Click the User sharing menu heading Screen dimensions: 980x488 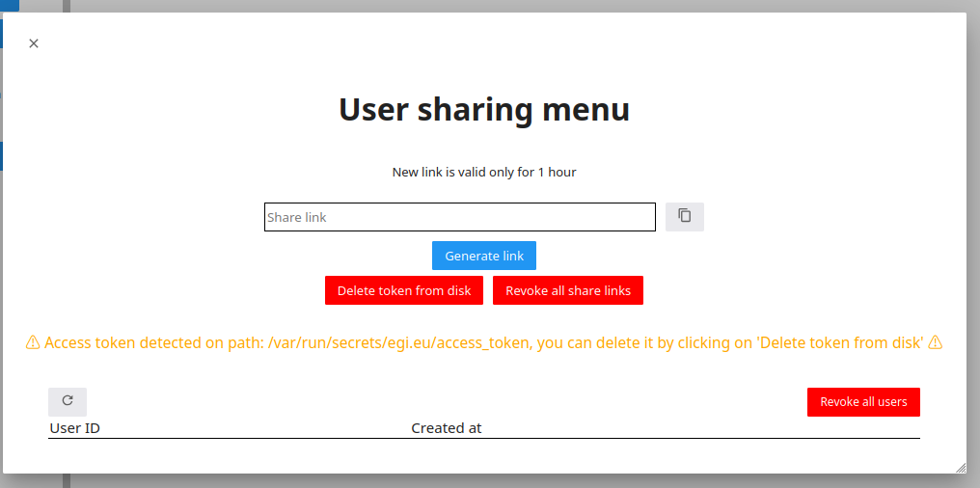pos(484,109)
